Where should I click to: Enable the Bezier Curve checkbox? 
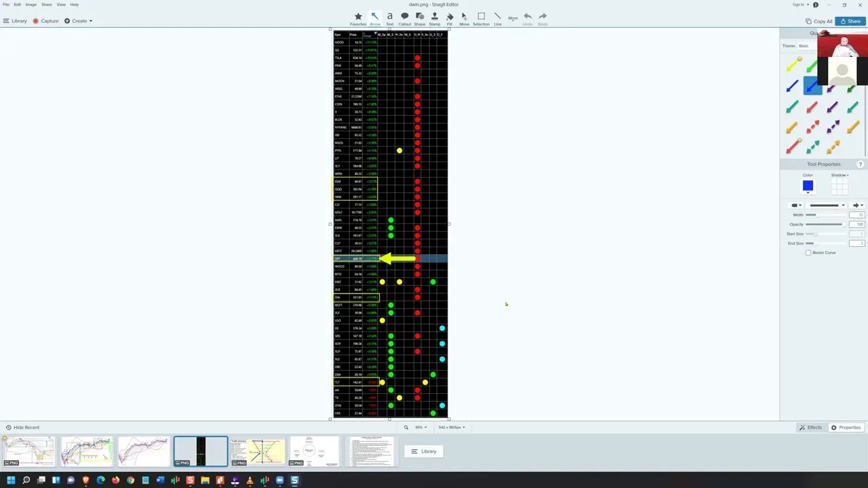808,253
